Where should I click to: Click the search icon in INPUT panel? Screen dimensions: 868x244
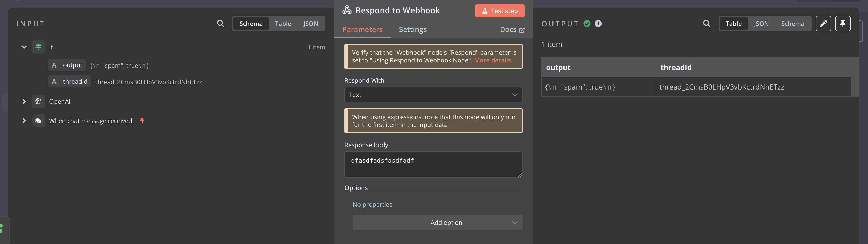click(220, 24)
